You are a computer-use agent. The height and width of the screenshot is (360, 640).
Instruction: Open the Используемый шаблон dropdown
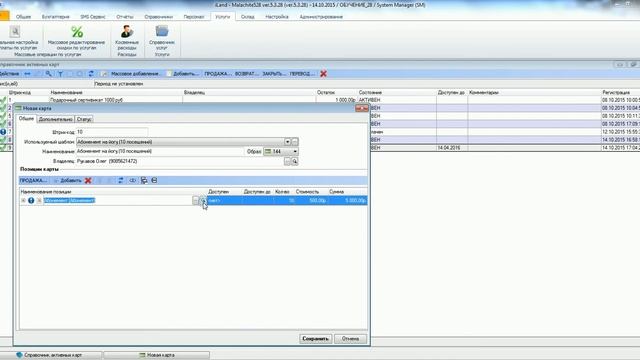287,142
